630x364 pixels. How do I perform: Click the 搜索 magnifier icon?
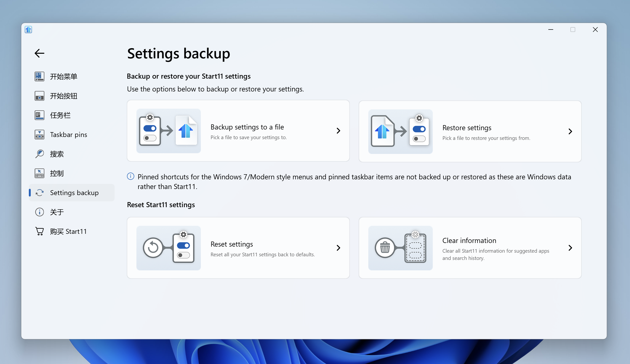click(x=39, y=154)
